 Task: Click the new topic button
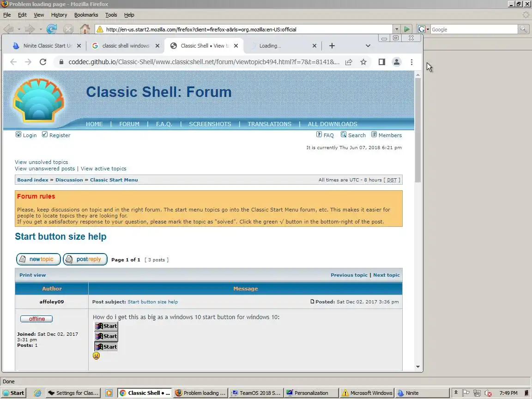click(x=38, y=259)
